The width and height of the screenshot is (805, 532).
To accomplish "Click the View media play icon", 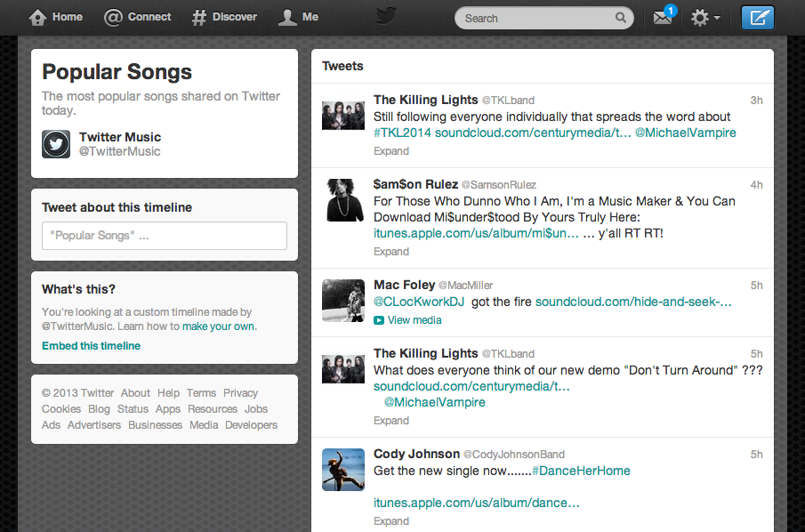I will coord(379,320).
